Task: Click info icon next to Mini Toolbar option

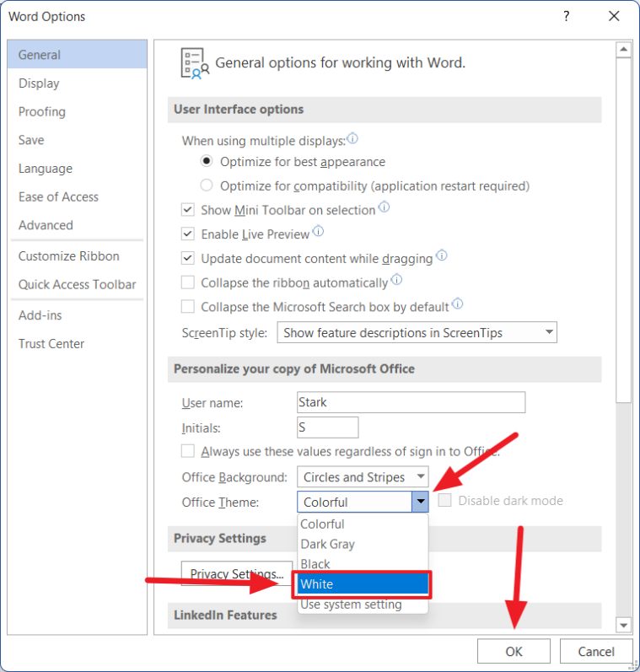Action: click(x=385, y=207)
